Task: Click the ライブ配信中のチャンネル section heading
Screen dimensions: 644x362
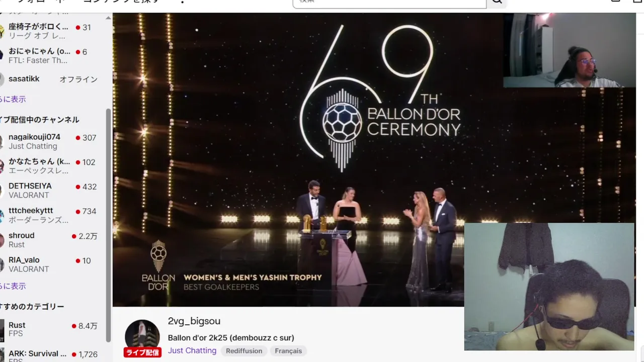Action: point(39,120)
